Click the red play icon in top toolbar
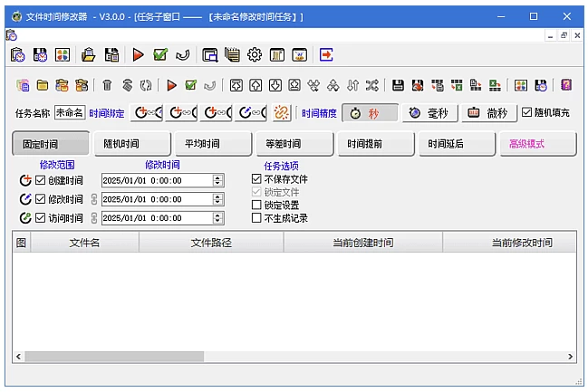This screenshot has height=392, width=588. [x=138, y=55]
